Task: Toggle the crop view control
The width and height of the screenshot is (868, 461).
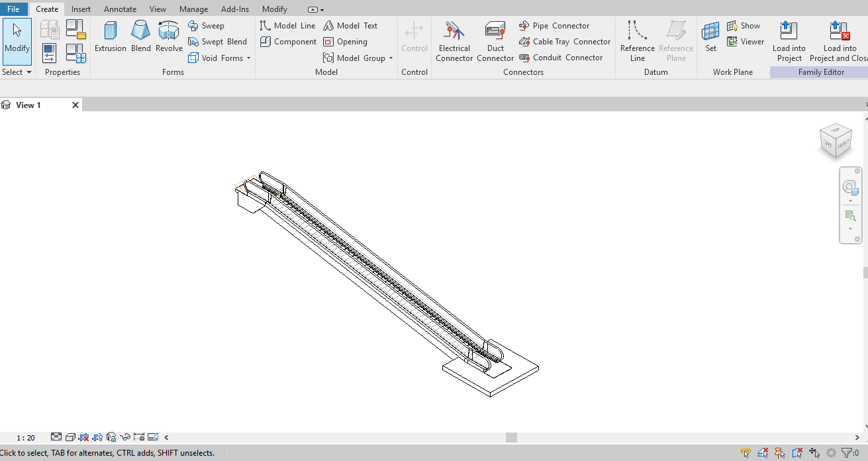Action: pos(84,437)
